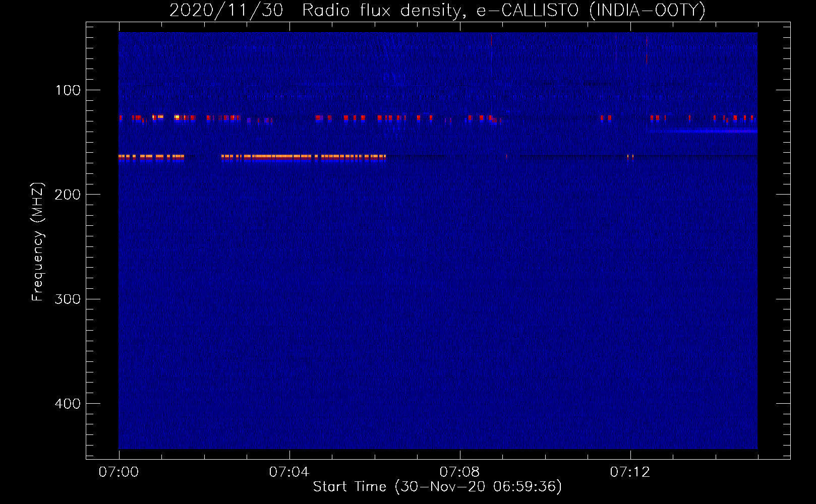The image size is (816, 504).
Task: Click the "07:08" time tick label
Action: tap(459, 472)
